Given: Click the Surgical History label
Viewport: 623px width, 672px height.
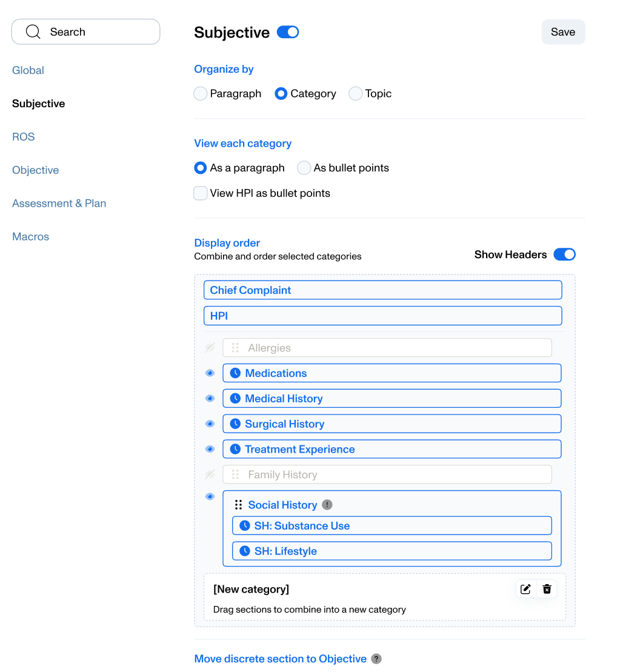Looking at the screenshot, I should pyautogui.click(x=284, y=424).
